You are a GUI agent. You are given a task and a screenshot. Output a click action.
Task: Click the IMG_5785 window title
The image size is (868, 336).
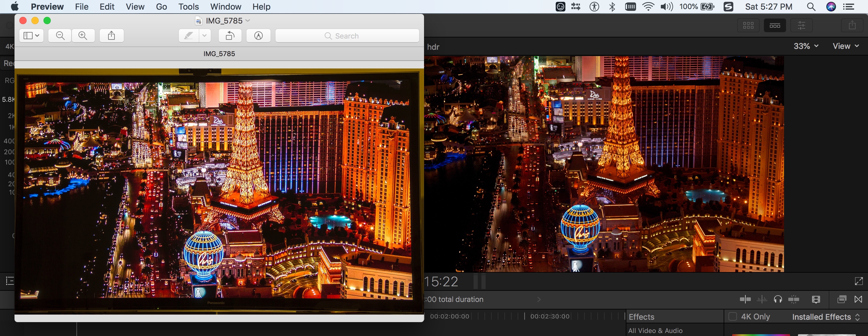click(224, 21)
